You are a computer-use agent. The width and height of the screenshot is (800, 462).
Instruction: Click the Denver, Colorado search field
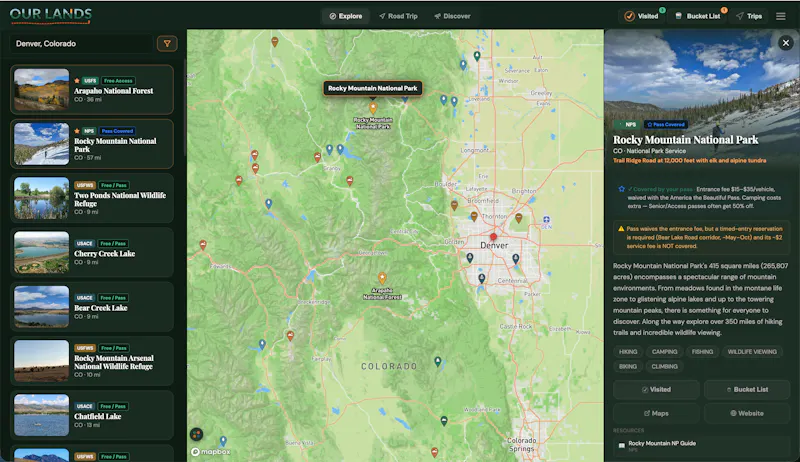82,44
